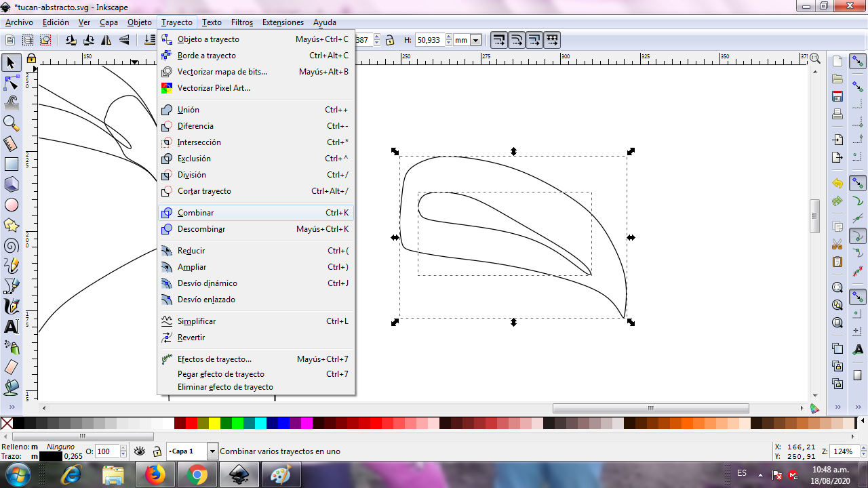Select the Text tool
Image resolution: width=868 pixels, height=488 pixels.
point(11,327)
